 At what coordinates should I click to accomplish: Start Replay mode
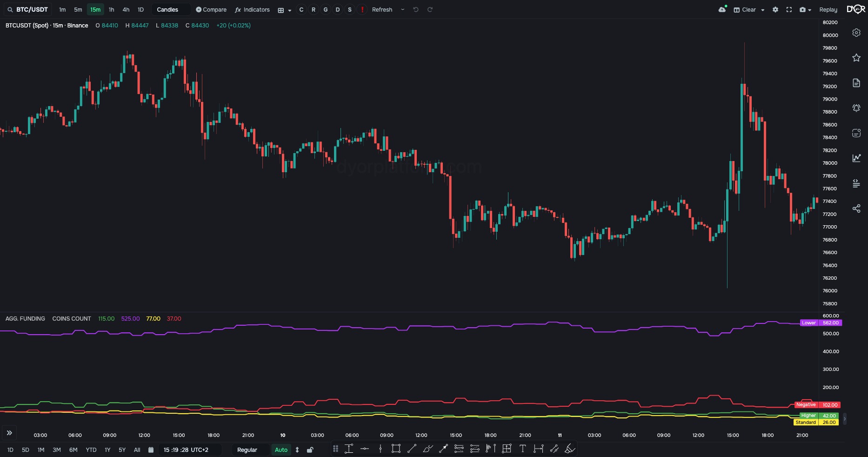click(828, 9)
